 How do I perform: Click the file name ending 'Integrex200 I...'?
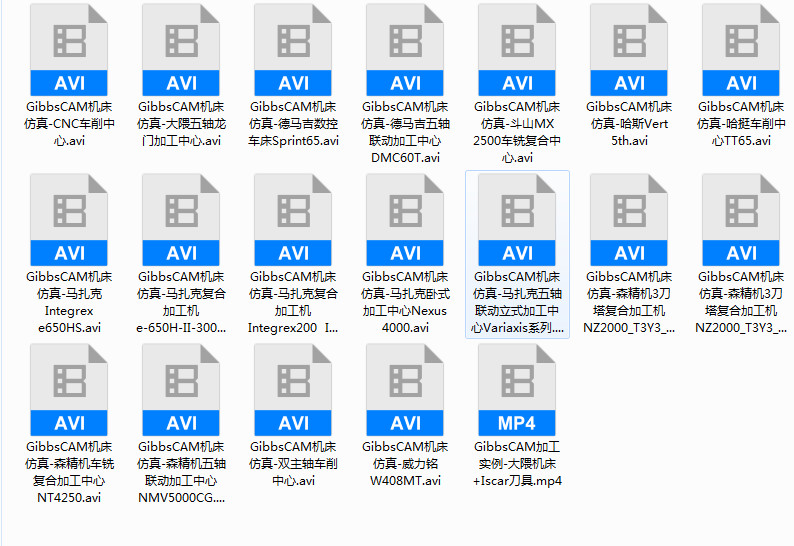click(293, 302)
